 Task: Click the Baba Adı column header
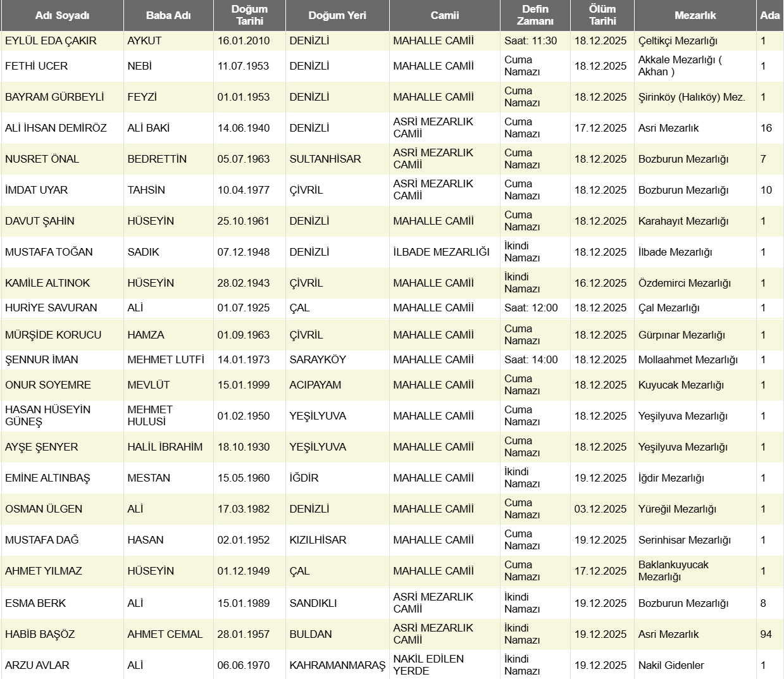point(168,15)
